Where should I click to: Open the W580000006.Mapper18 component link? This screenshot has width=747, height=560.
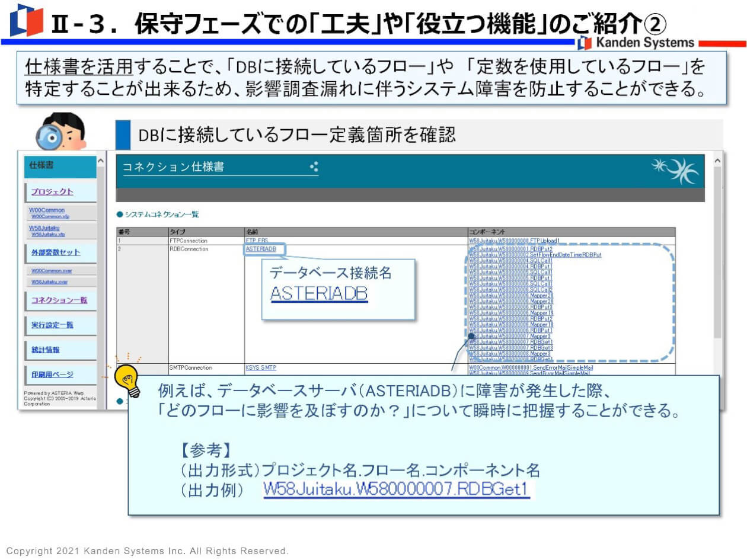pos(512,325)
